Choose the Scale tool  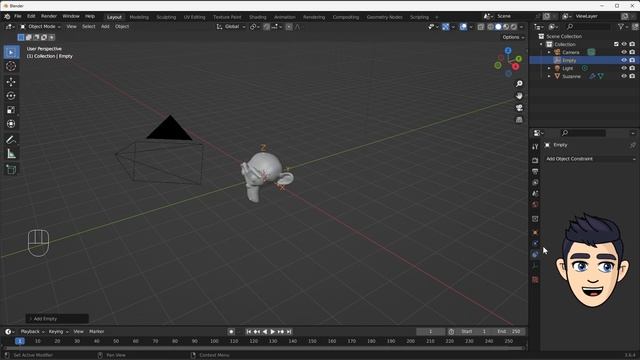(11, 110)
